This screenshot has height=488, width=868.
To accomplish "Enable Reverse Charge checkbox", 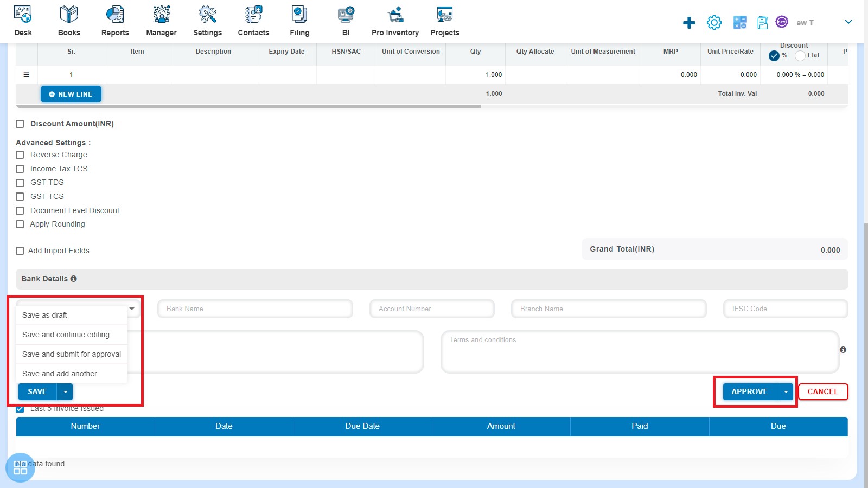I will [20, 155].
